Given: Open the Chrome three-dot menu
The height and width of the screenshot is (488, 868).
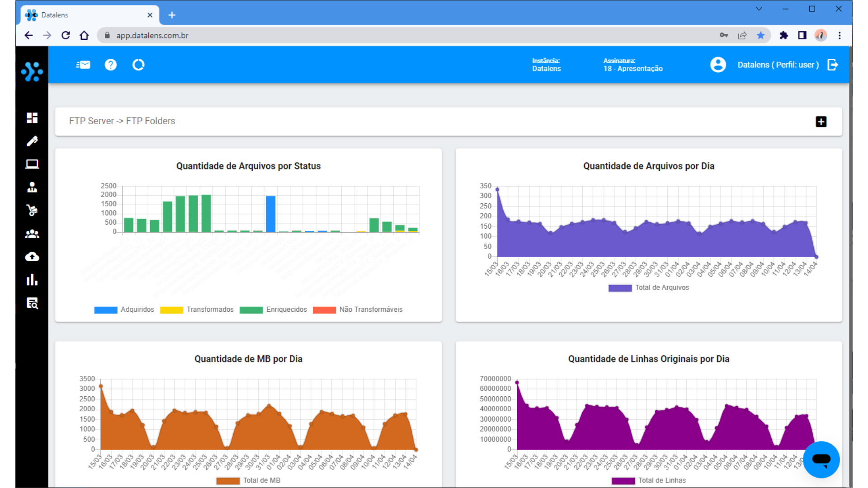Looking at the screenshot, I should (840, 35).
